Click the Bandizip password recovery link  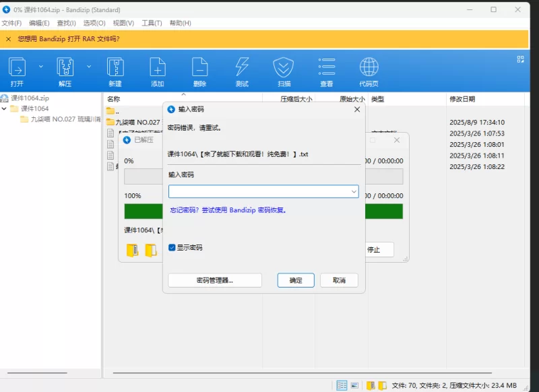(x=228, y=210)
